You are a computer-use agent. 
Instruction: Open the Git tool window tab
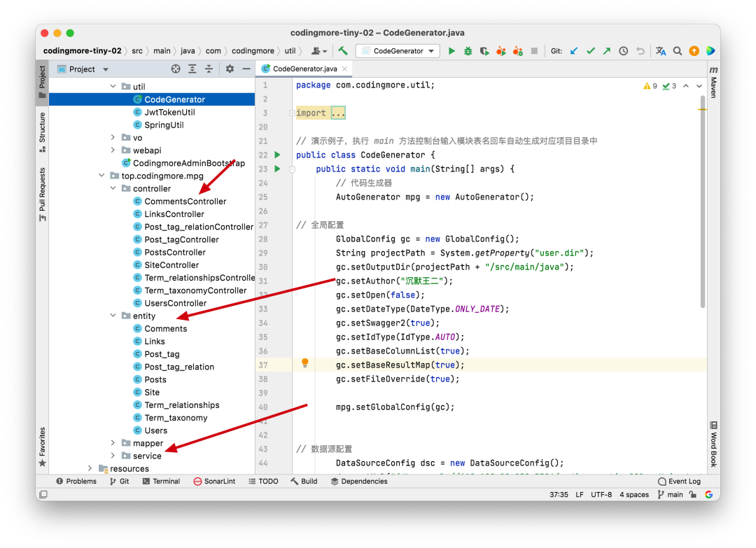pos(119,481)
